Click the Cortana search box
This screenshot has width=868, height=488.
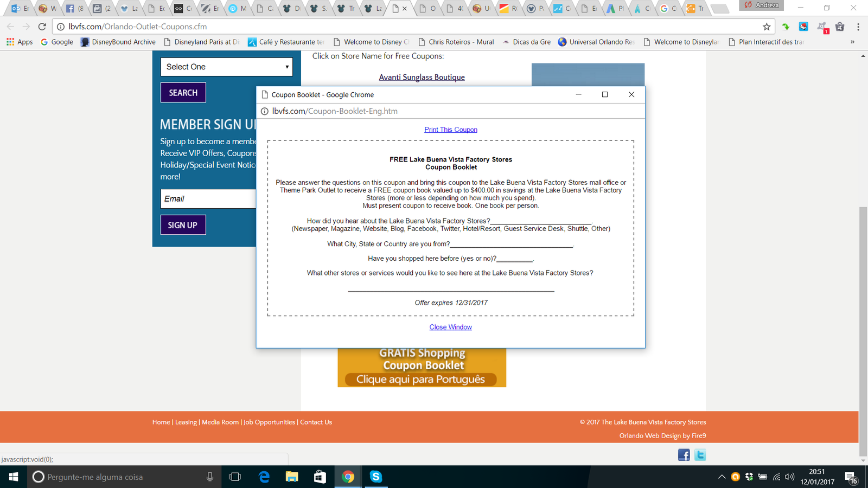124,477
